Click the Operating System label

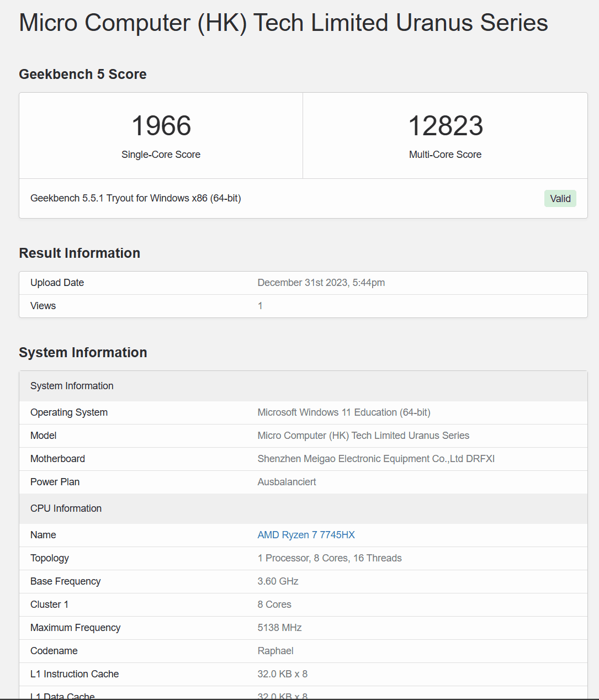(x=69, y=412)
